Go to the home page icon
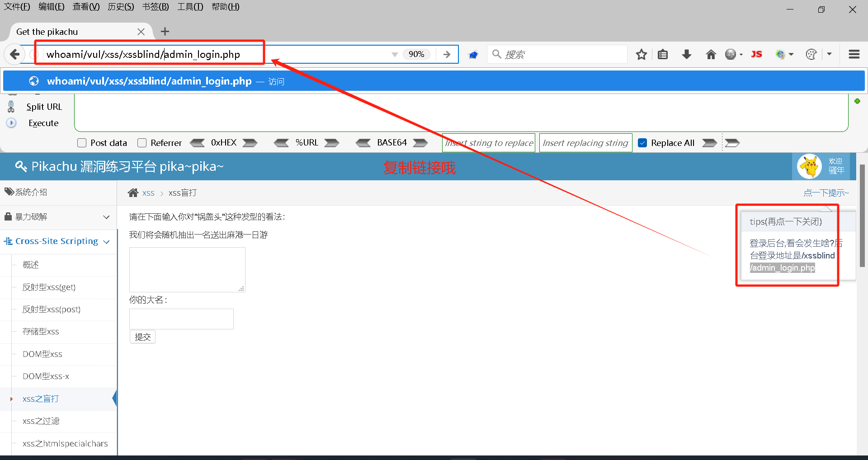 (x=711, y=55)
